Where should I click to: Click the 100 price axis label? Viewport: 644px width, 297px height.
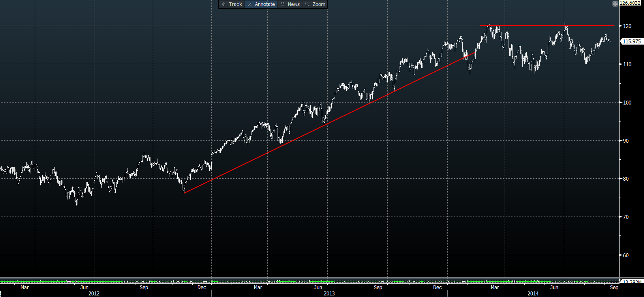627,103
